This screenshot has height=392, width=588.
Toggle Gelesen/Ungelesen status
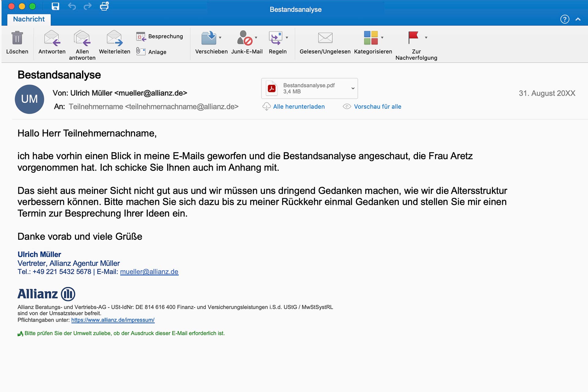pyautogui.click(x=325, y=38)
